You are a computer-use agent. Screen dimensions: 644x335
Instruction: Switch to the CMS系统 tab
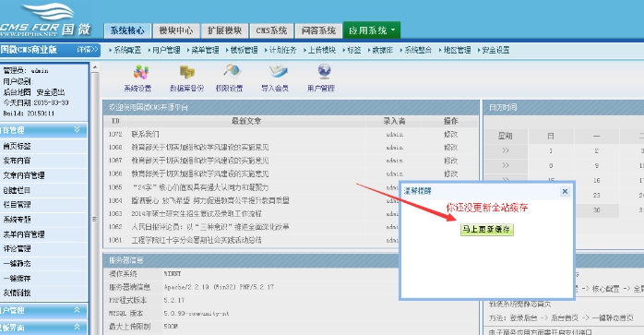point(271,30)
